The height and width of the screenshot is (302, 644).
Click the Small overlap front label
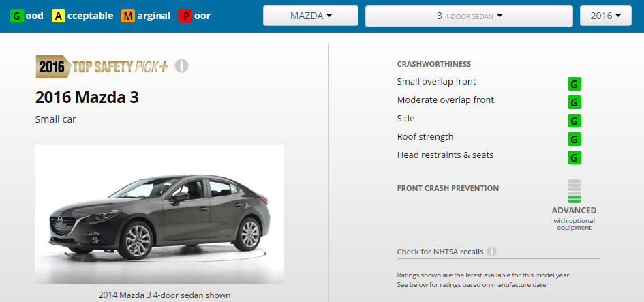pyautogui.click(x=436, y=81)
